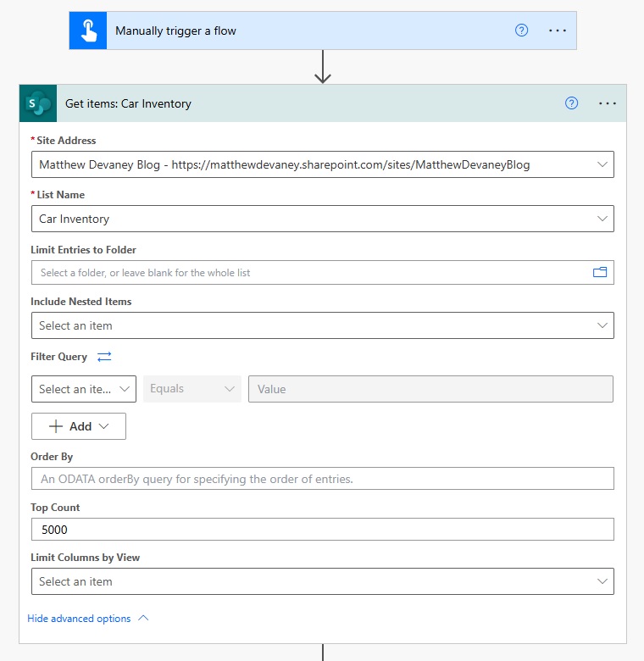The image size is (644, 661).
Task: Open the Equals operator dropdown
Action: (192, 389)
